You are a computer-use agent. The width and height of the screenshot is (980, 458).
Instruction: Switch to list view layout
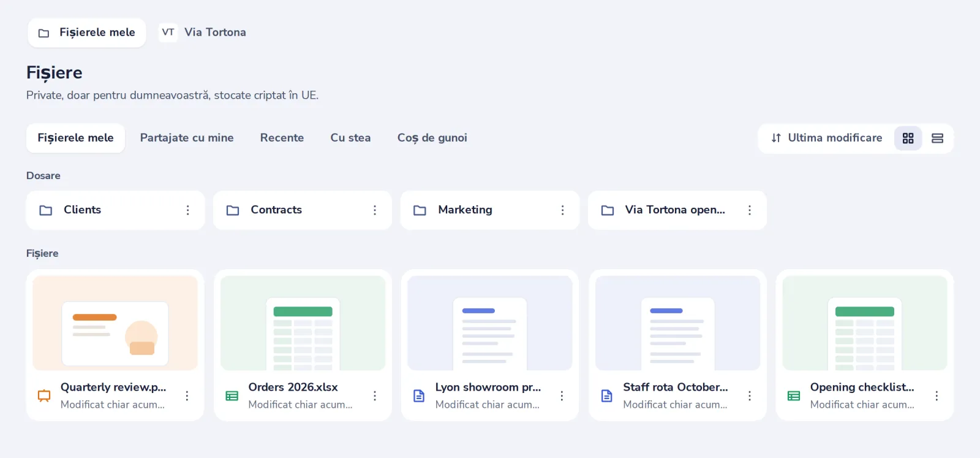click(x=937, y=138)
